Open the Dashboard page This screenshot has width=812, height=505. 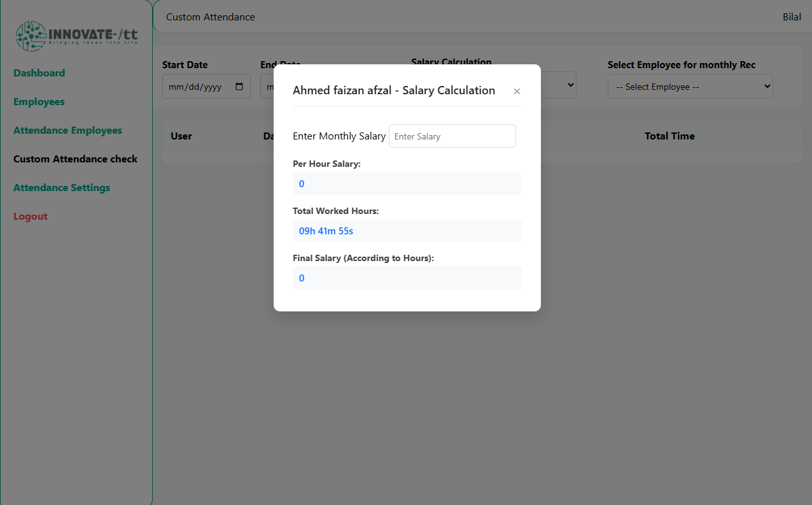point(39,73)
